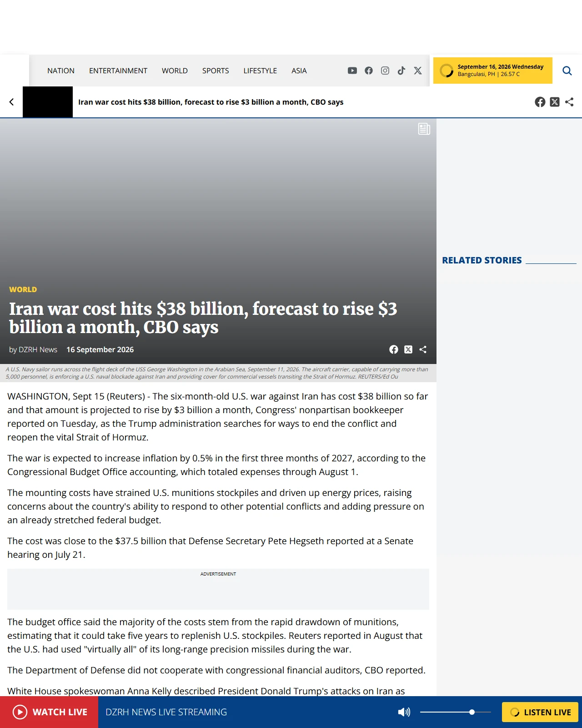Open the SPORTS section
This screenshot has height=728, width=582.
pyautogui.click(x=216, y=71)
